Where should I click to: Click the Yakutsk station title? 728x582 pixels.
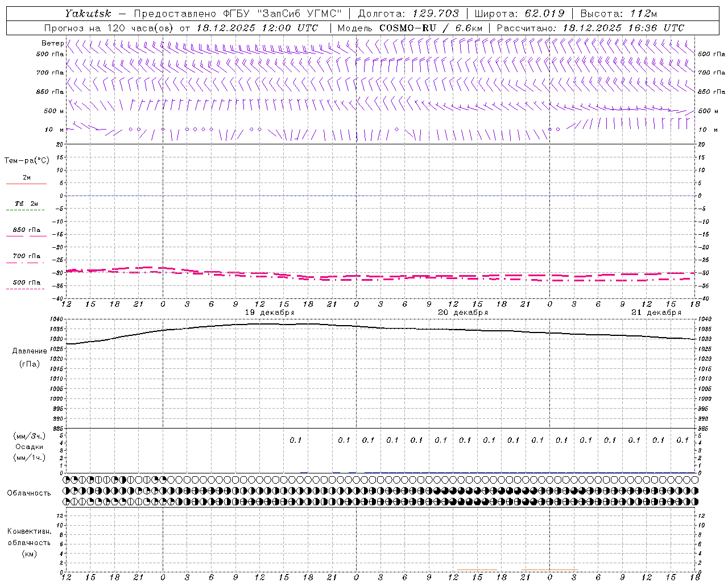pyautogui.click(x=88, y=14)
